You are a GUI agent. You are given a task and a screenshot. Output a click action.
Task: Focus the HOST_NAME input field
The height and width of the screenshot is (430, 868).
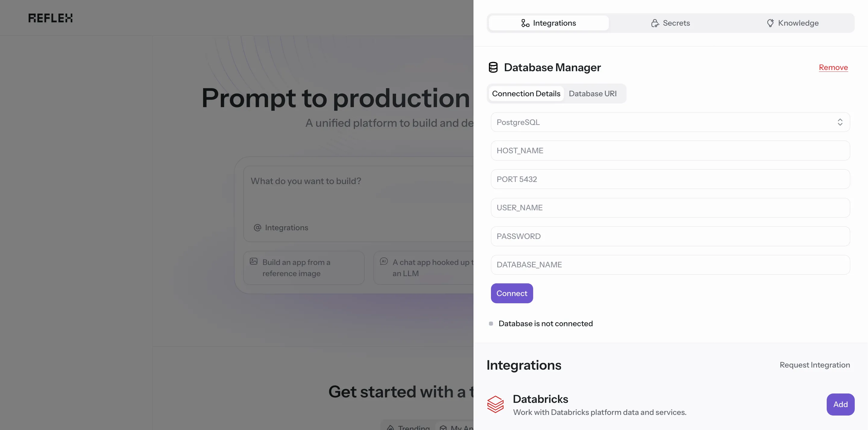670,151
